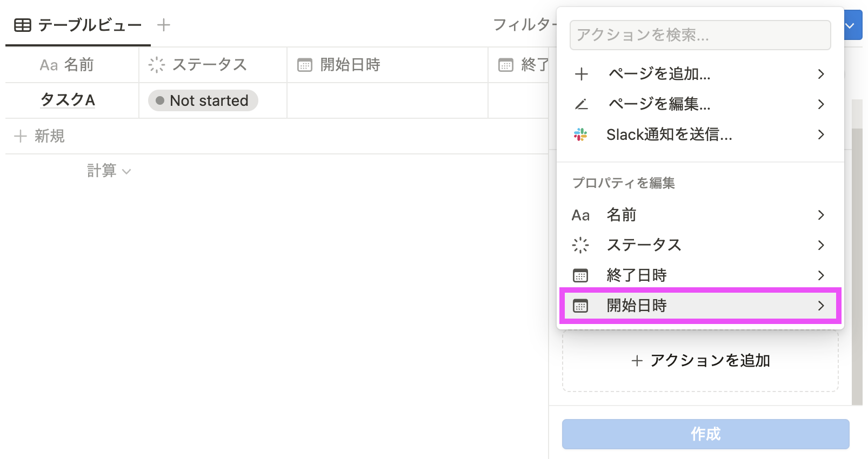Image resolution: width=868 pixels, height=459 pixels.
Task: Expand the ステータス property chevron
Action: coord(821,245)
